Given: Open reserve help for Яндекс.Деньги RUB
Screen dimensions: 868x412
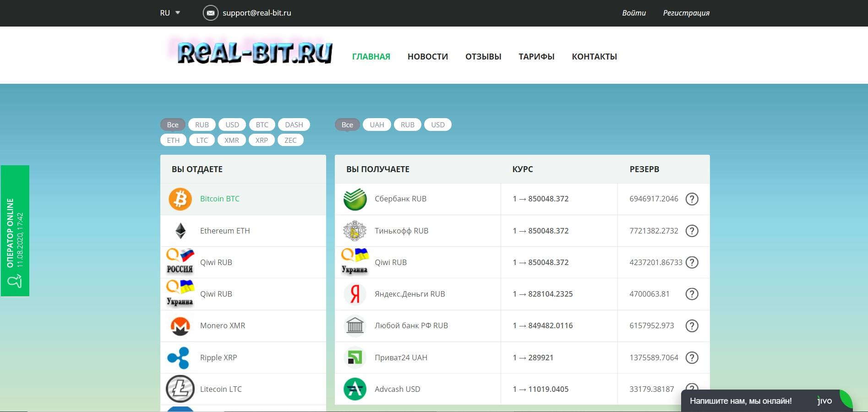Looking at the screenshot, I should [692, 294].
